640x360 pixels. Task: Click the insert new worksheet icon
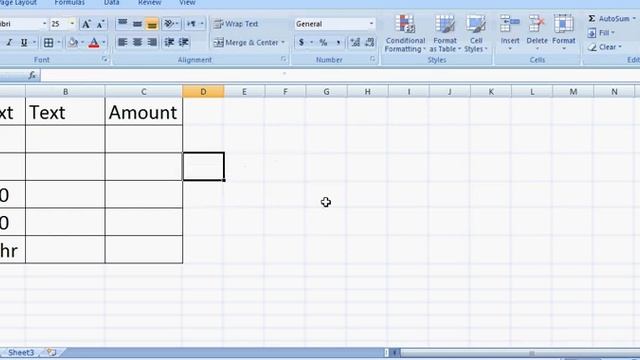tap(51, 352)
